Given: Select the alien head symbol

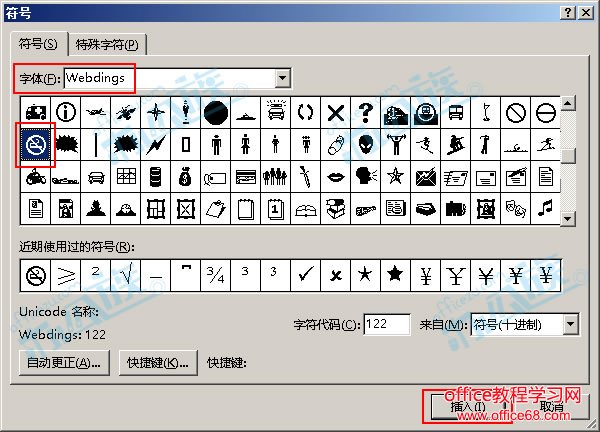Looking at the screenshot, I should coord(366,145).
